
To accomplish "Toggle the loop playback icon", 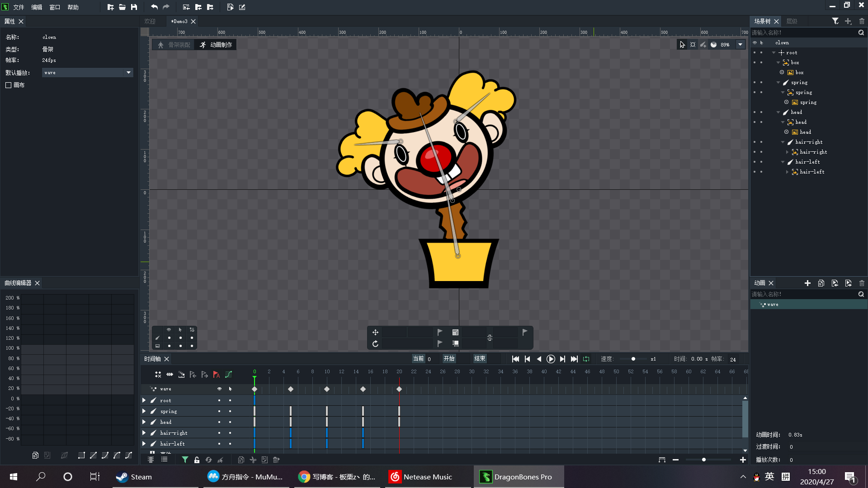I will (586, 359).
